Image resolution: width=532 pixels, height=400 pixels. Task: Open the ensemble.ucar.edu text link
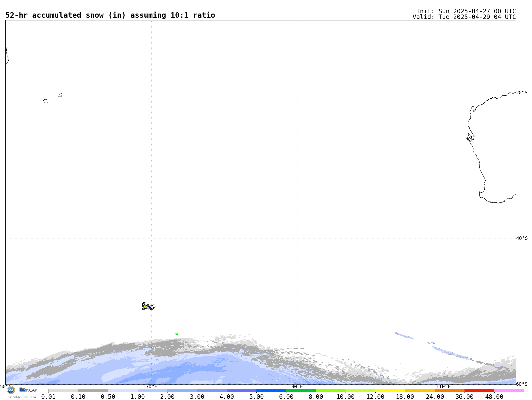pyautogui.click(x=22, y=397)
